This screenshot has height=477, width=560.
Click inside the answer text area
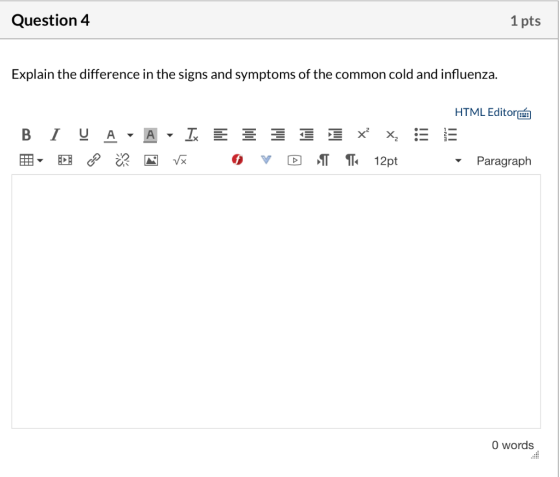pos(276,301)
